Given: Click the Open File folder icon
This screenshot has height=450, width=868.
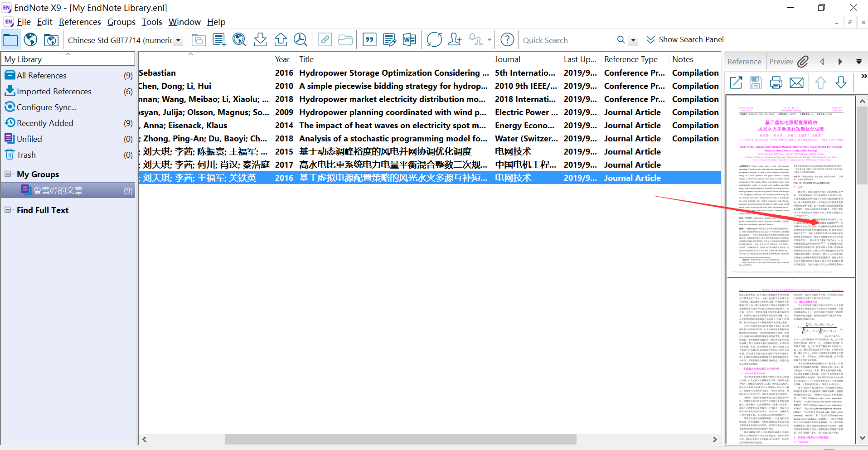Looking at the screenshot, I should (345, 40).
